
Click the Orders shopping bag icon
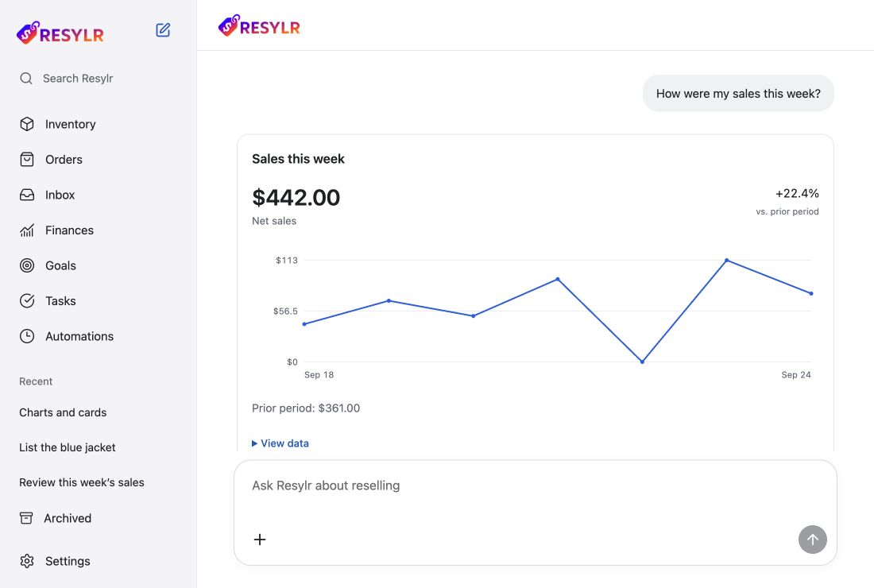coord(27,160)
